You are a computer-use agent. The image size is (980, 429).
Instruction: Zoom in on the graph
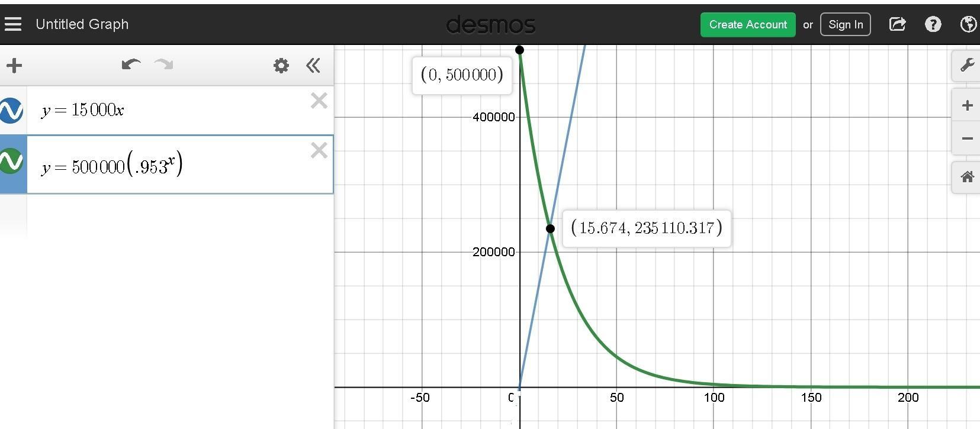pos(967,105)
